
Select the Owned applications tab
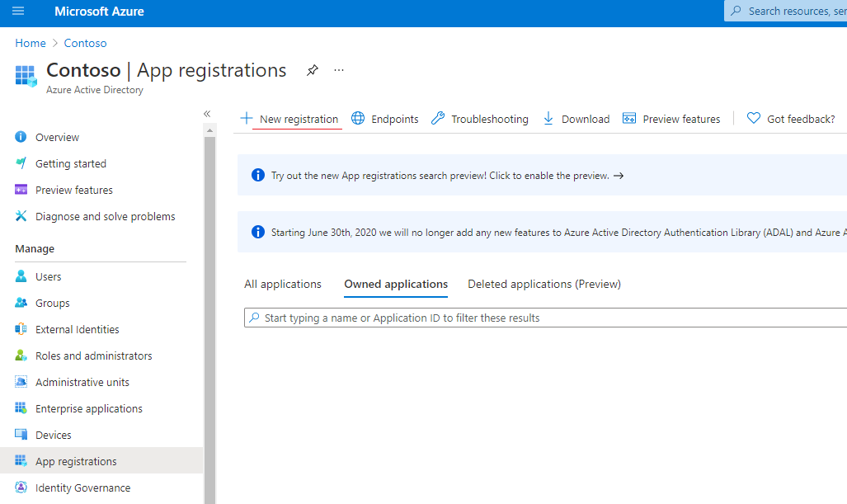point(396,284)
